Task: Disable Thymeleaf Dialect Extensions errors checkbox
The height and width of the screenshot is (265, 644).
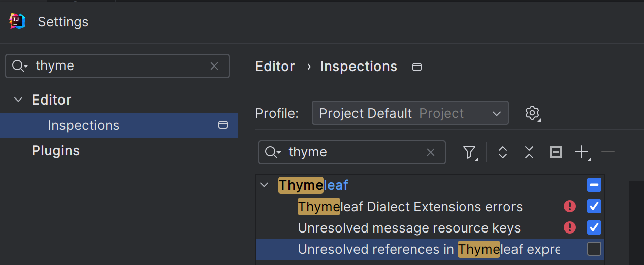Action: coord(594,206)
